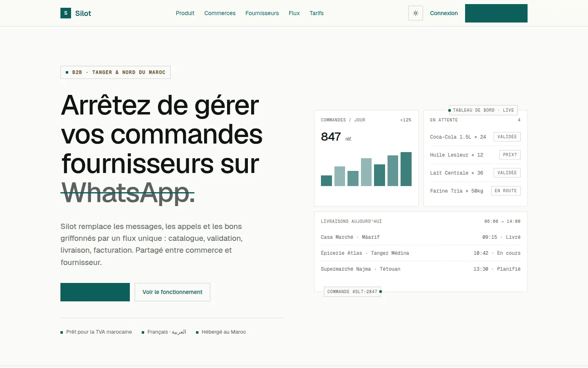Click the Lait Centrale × 36 row
The image size is (588, 368).
475,173
